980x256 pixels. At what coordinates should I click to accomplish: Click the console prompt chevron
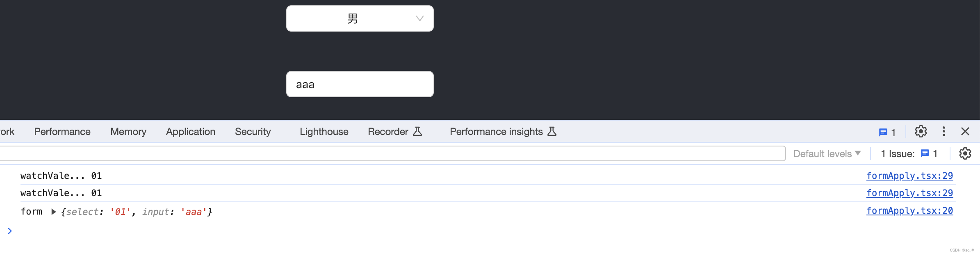click(10, 231)
